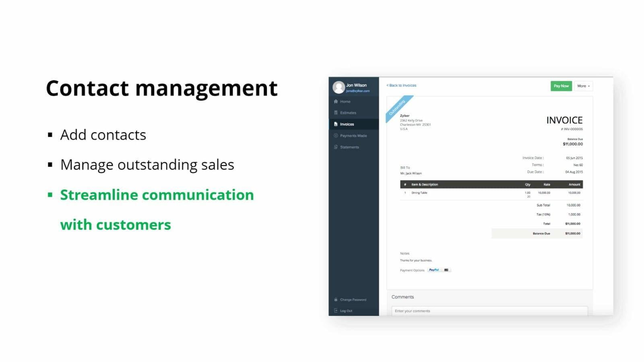
Task: Click the Home icon in sidebar
Action: tap(336, 101)
